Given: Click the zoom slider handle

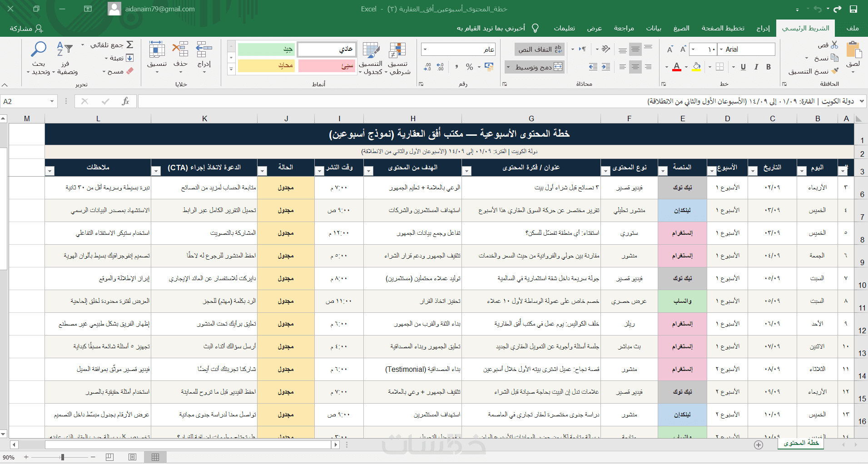Looking at the screenshot, I should click(x=62, y=457).
